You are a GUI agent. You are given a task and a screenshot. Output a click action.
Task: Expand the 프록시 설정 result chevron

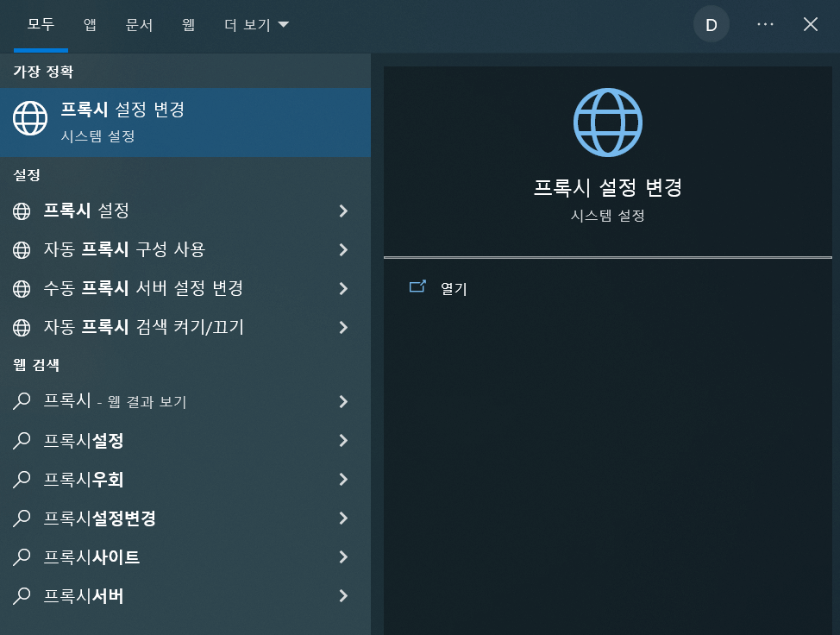point(342,211)
